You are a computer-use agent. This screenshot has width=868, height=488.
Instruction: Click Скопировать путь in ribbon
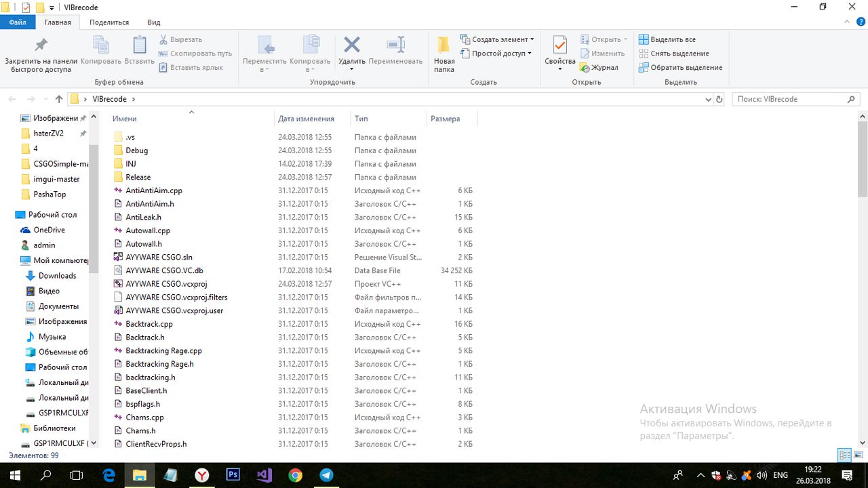195,54
